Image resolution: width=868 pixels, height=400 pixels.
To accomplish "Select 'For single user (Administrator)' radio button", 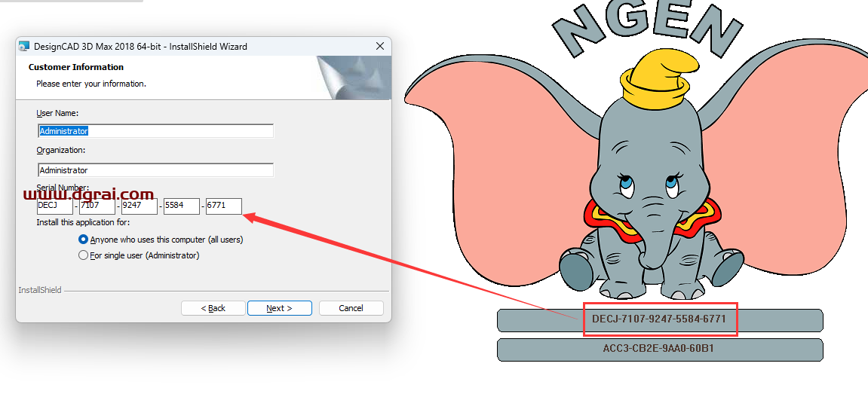I will tap(84, 255).
